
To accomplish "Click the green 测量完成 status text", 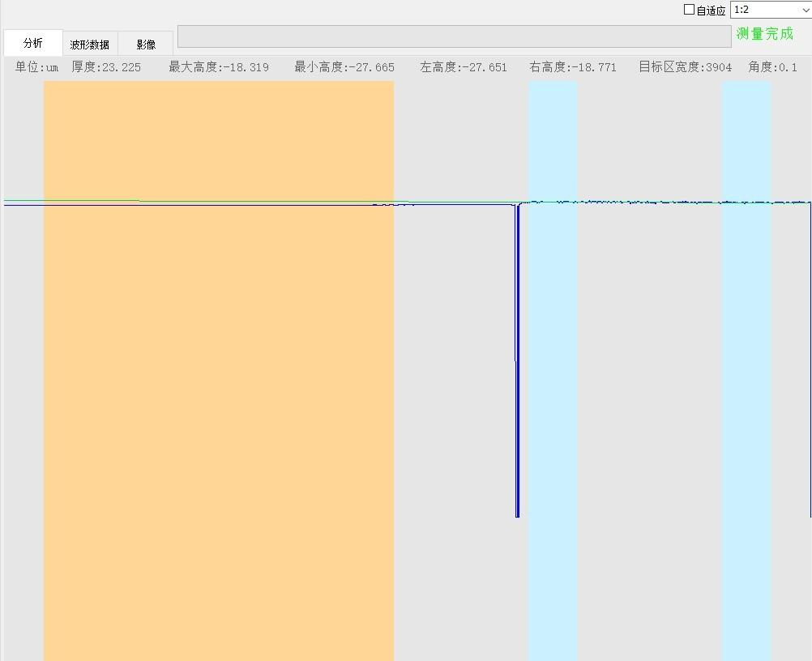I will tap(765, 34).
